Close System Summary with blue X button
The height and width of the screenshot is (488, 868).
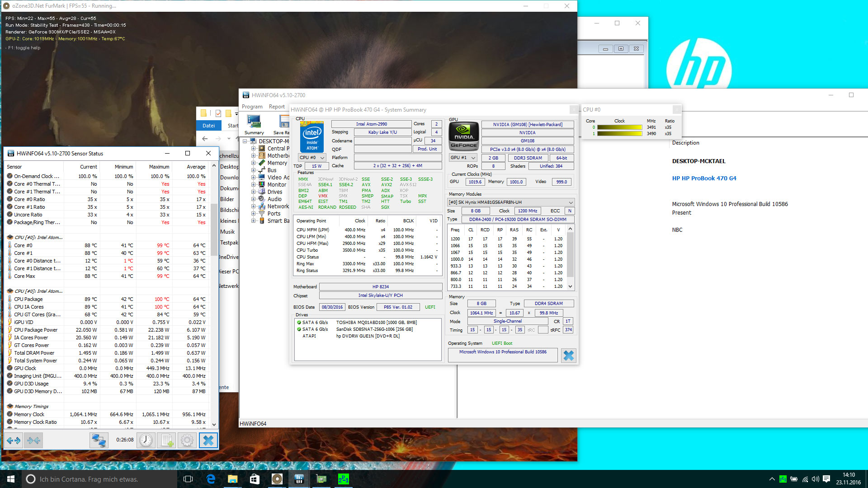[x=568, y=356]
